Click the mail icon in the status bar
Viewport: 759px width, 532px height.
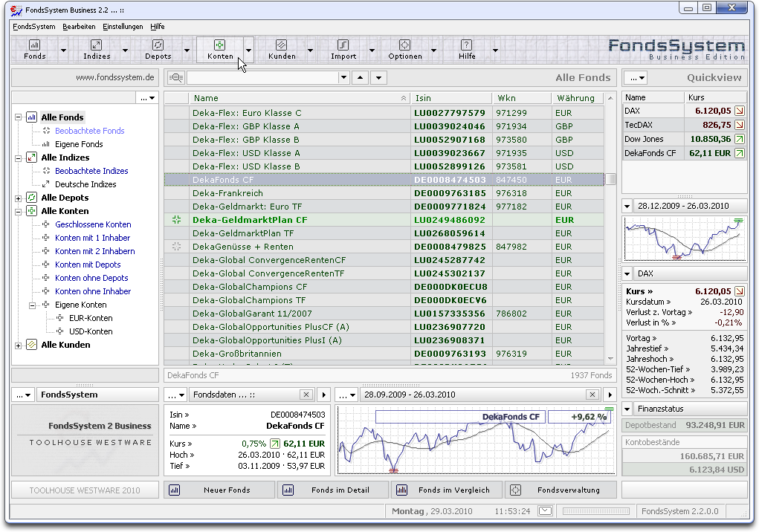(545, 510)
